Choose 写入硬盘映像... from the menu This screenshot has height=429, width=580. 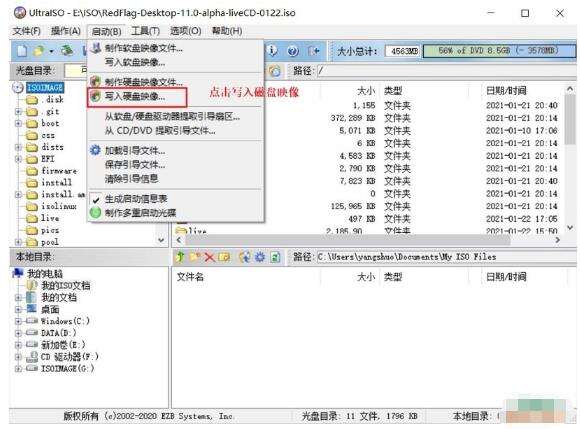coord(135,97)
